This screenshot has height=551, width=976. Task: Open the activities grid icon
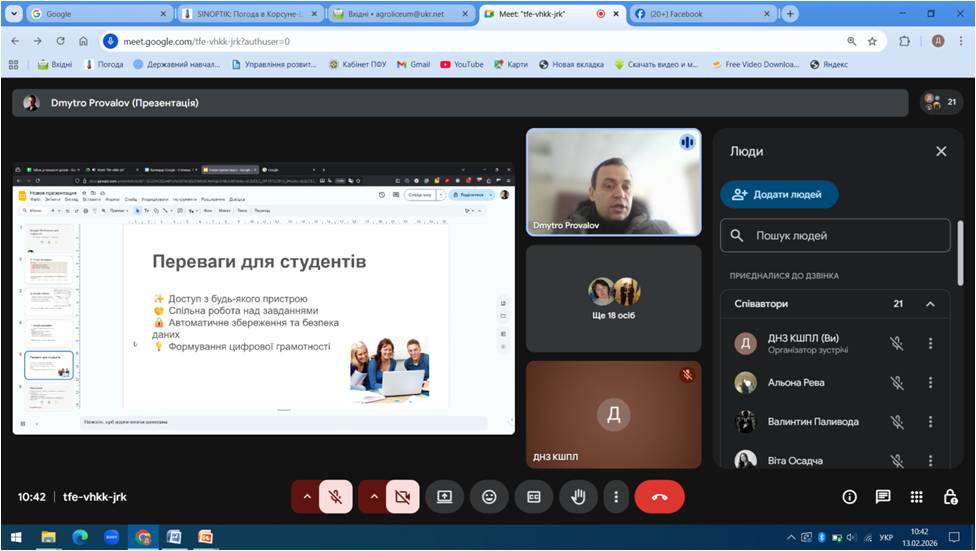[x=916, y=496]
